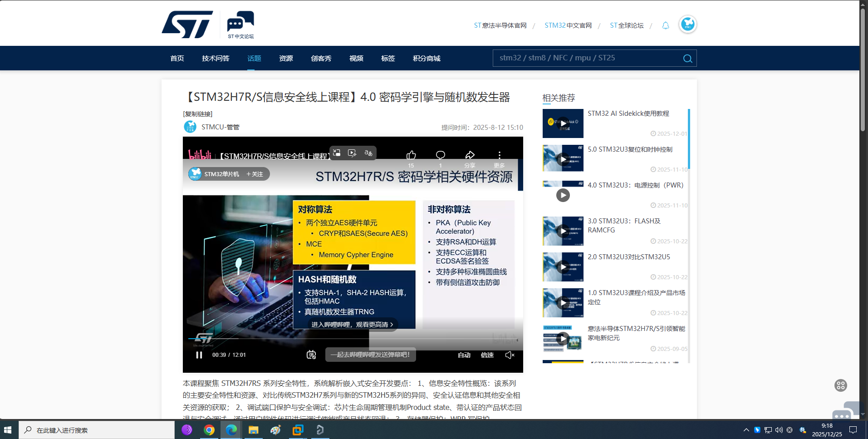The width and height of the screenshot is (868, 439).
Task: Switch to Microsoft Edge in taskbar
Action: pyautogui.click(x=231, y=430)
